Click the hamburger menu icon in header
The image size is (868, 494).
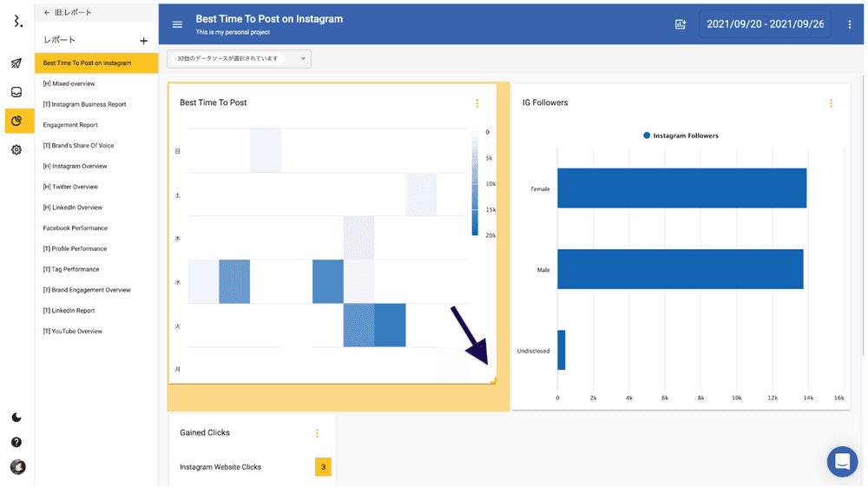pos(177,24)
